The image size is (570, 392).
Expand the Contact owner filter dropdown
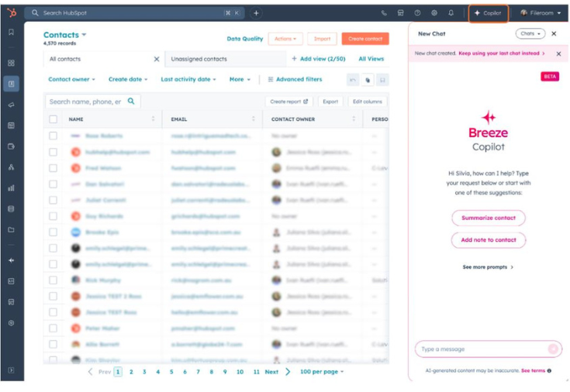pyautogui.click(x=71, y=79)
